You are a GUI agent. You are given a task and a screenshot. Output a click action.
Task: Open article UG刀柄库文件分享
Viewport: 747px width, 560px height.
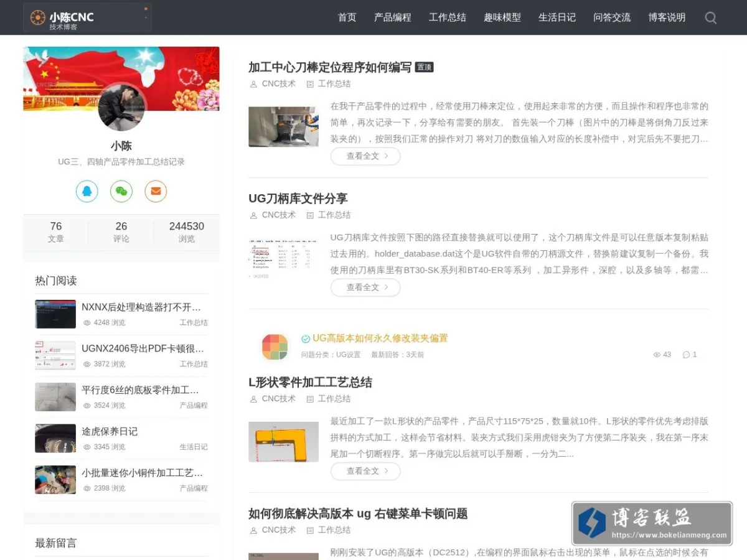(298, 198)
